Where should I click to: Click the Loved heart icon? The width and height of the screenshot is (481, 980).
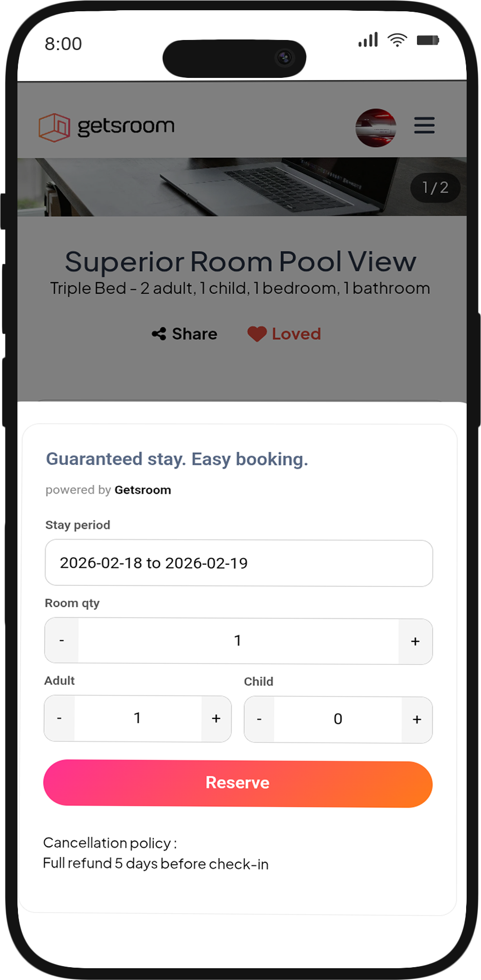tap(256, 334)
